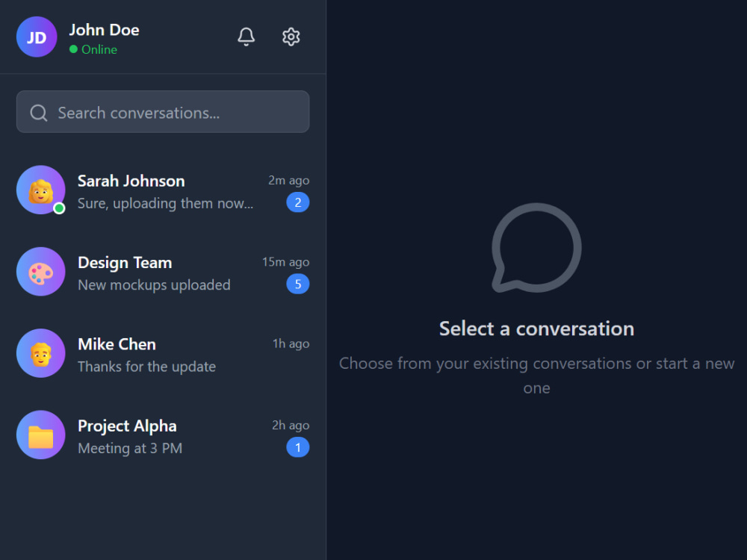Click the '2h ago' timestamp
747x560 pixels.
(x=291, y=426)
